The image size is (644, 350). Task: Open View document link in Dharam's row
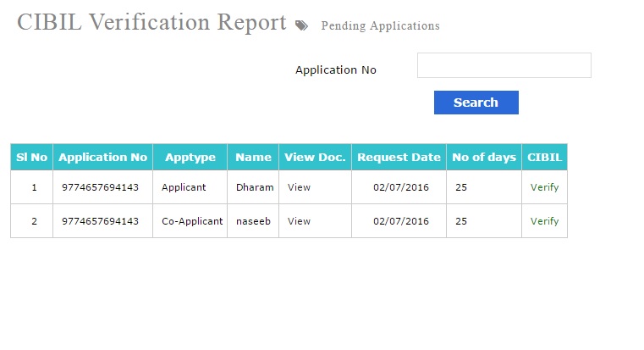(299, 187)
